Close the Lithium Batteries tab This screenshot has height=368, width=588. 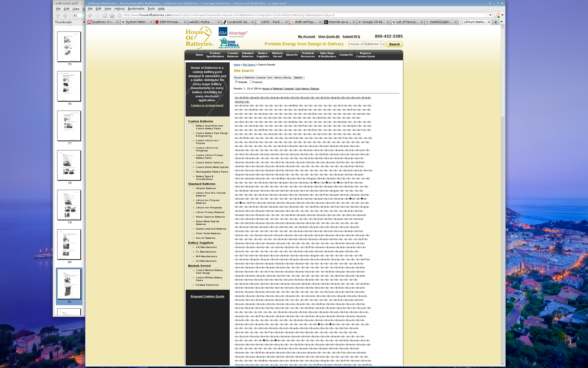point(489,22)
